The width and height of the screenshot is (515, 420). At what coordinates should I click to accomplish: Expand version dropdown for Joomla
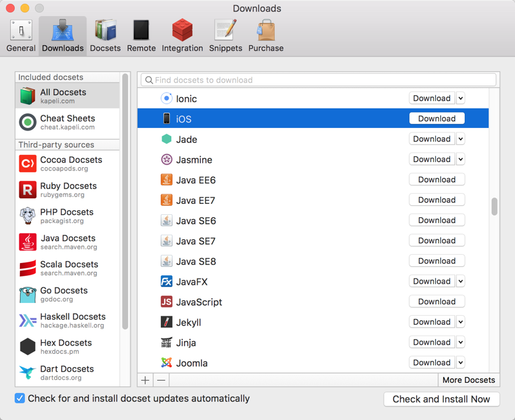(460, 363)
